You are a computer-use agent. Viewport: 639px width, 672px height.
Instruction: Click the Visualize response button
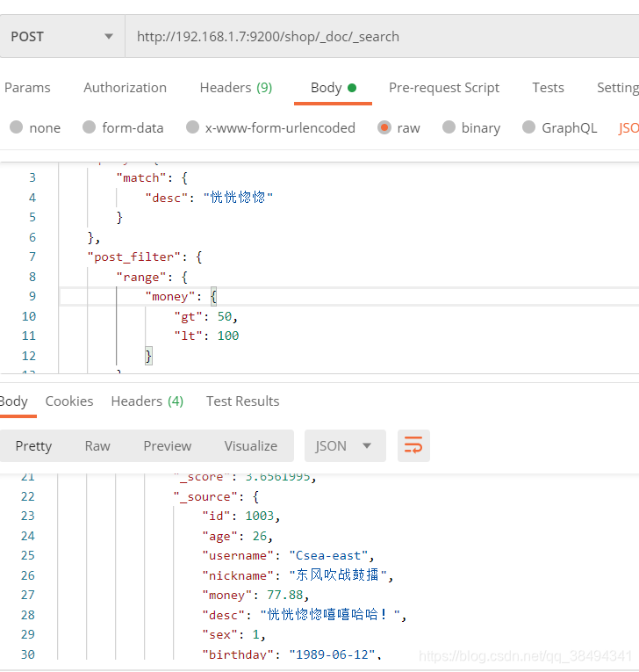(250, 446)
